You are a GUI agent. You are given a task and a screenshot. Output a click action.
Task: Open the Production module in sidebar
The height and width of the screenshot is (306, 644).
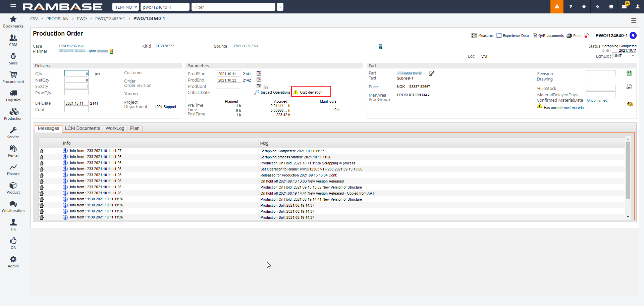[13, 114]
